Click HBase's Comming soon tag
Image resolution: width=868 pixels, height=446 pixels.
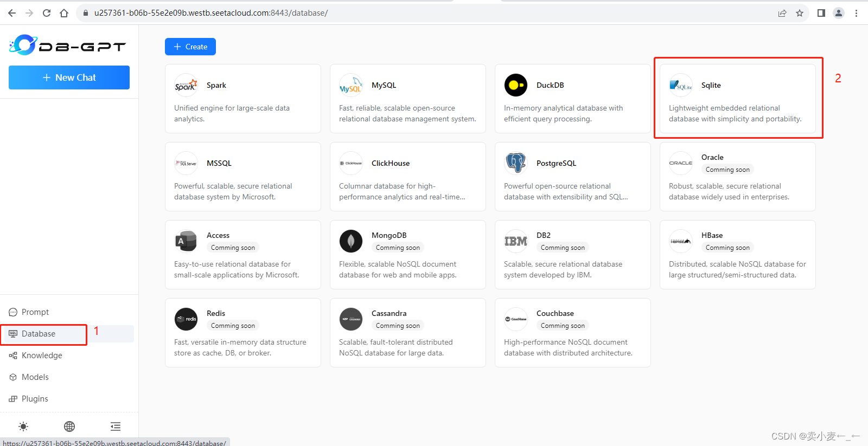click(x=727, y=248)
